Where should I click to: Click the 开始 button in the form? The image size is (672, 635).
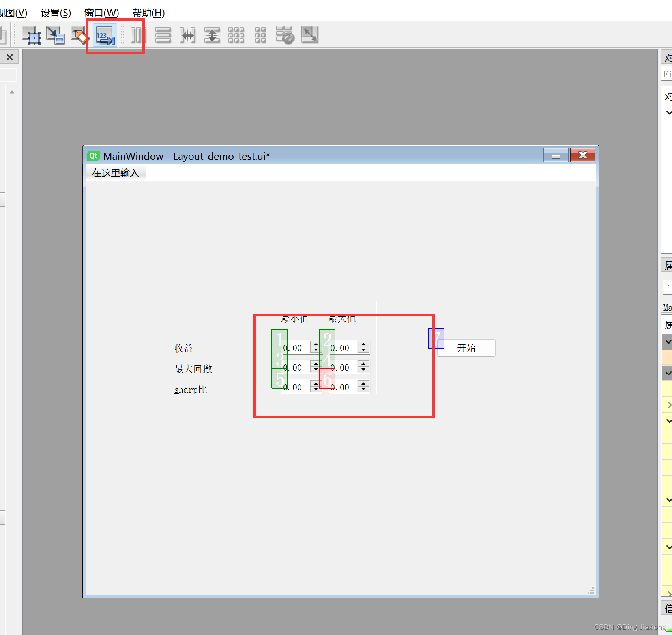(x=466, y=348)
